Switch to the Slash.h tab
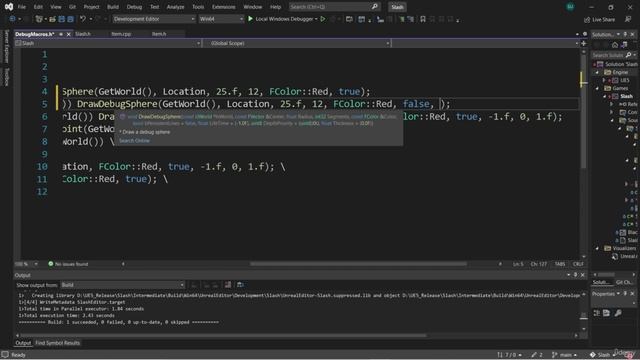The height and width of the screenshot is (360, 640). point(83,34)
